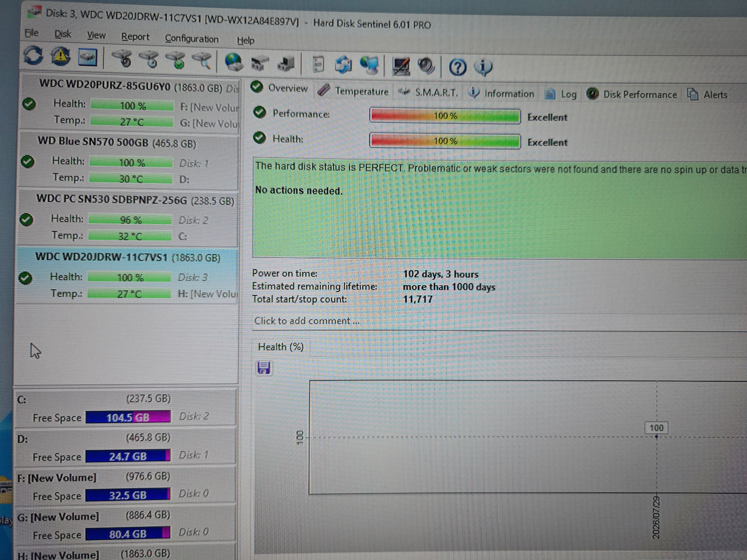The image size is (747, 560).
Task: Click the C: Free Space 104.5 GB bar
Action: point(128,417)
